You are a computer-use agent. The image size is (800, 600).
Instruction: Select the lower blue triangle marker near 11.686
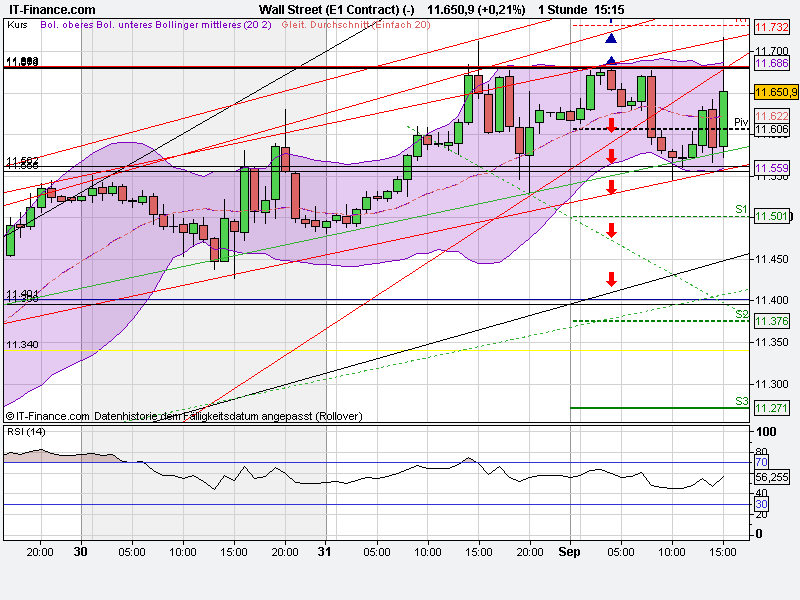(610, 61)
